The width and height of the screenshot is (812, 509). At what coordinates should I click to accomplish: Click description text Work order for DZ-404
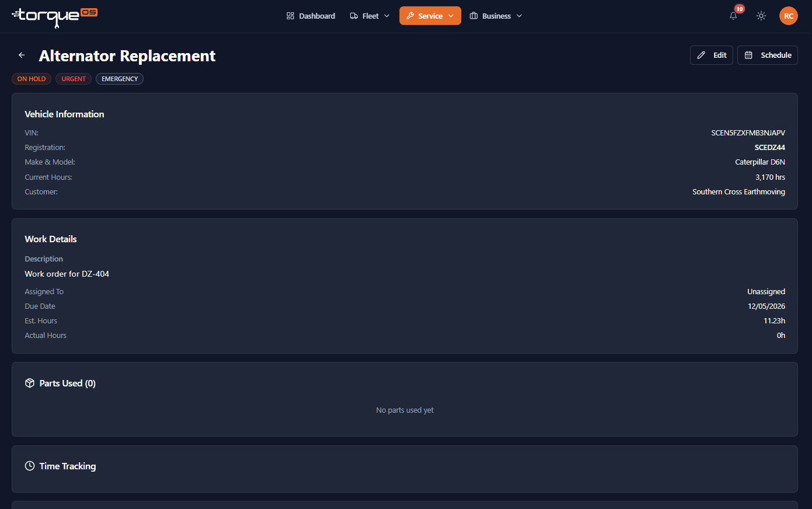tap(67, 274)
